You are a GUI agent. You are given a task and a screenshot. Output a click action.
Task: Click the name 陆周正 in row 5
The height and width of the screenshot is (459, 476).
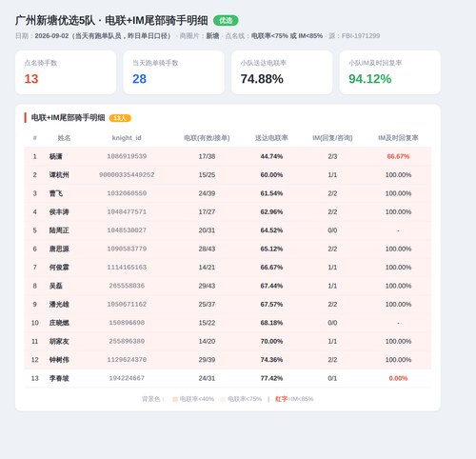[59, 230]
